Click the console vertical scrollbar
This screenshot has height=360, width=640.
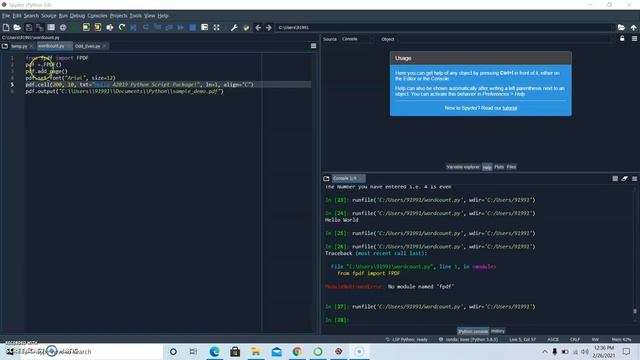635,311
